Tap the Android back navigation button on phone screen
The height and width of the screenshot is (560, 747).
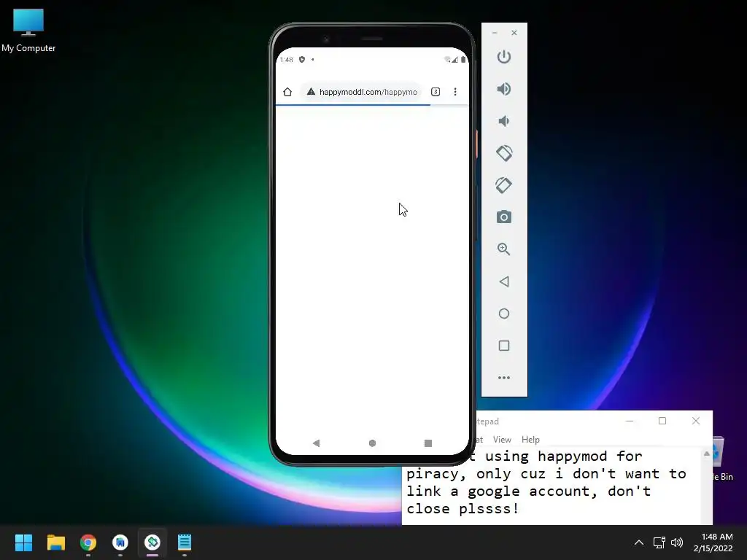[316, 443]
